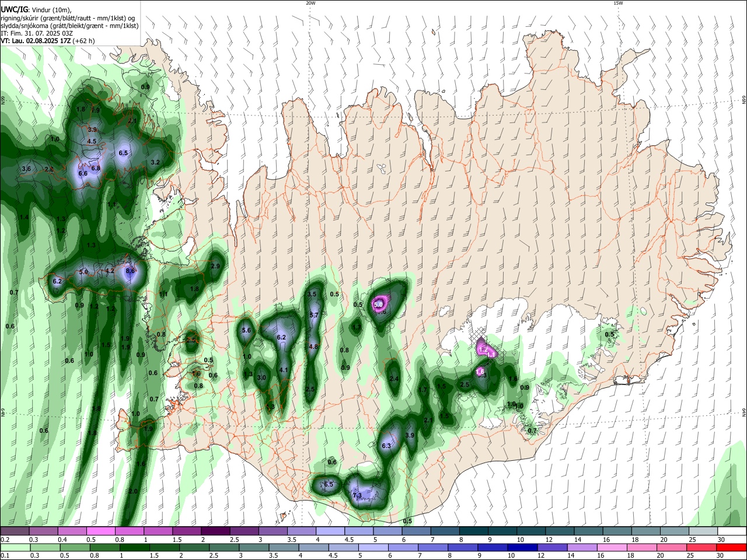Pick the lower legend swatch between 1 and 1.5
Image resolution: width=747 pixels, height=560 pixels.
tap(134, 547)
